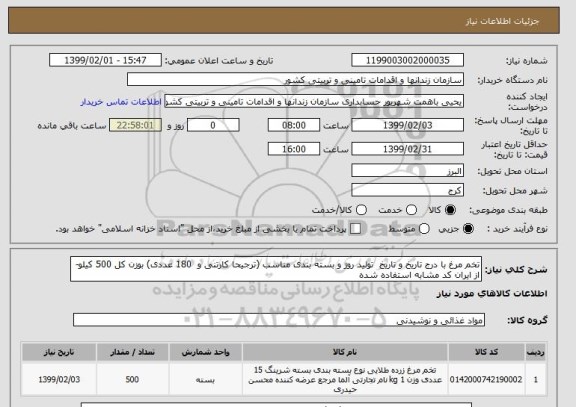Select the خدمت radio button
The image size is (576, 407).
(x=411, y=210)
